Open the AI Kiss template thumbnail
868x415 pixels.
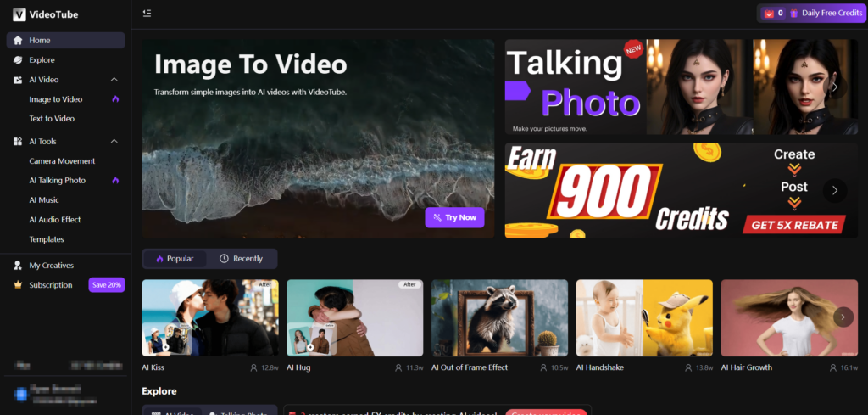click(x=210, y=317)
